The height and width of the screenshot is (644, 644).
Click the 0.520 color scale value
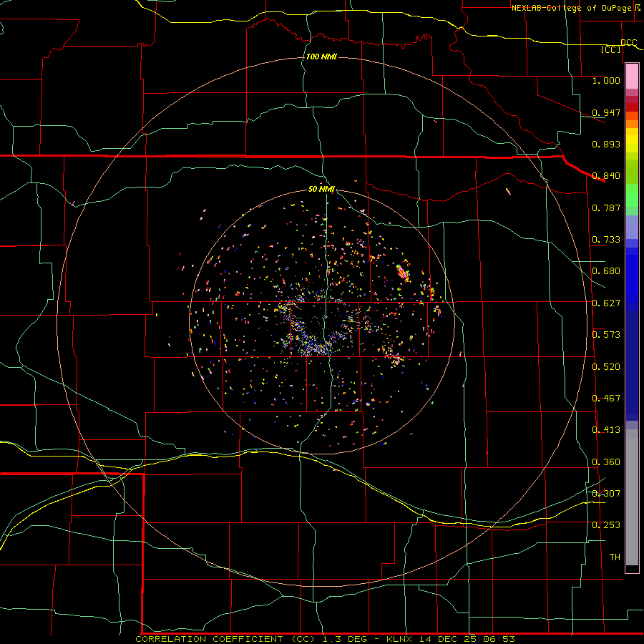(x=606, y=367)
